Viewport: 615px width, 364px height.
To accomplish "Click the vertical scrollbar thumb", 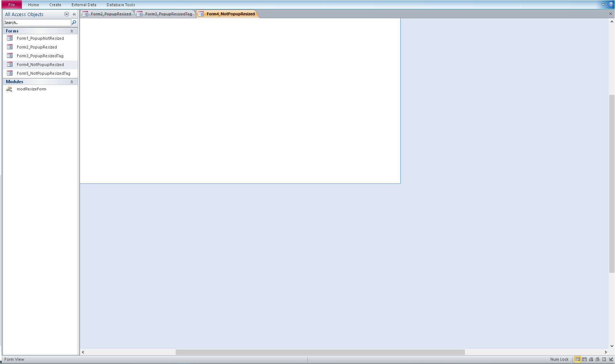I will click(612, 183).
